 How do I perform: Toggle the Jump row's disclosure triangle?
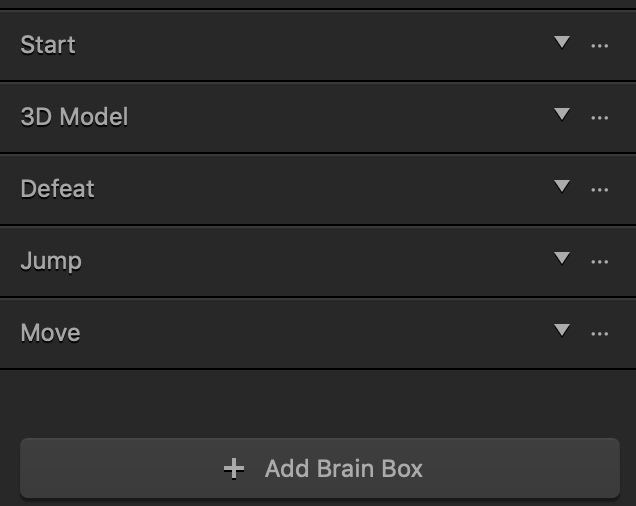click(x=562, y=258)
